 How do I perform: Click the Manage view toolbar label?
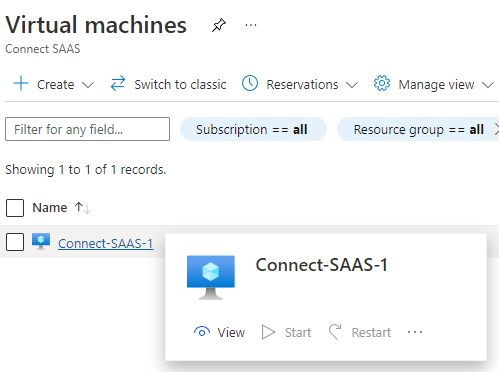436,85
